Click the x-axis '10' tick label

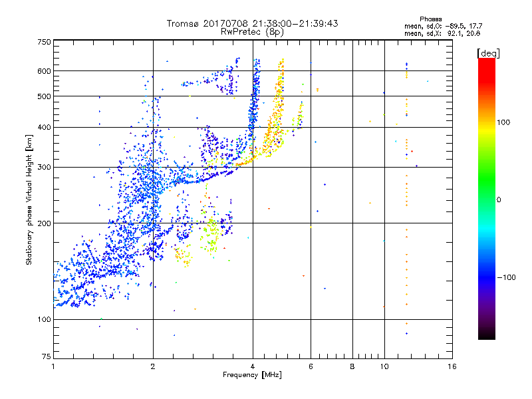point(384,366)
